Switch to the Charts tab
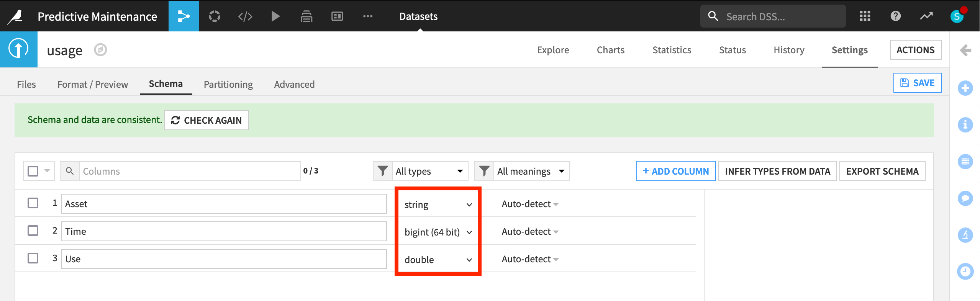Viewport: 980px width, 301px height. pos(611,50)
